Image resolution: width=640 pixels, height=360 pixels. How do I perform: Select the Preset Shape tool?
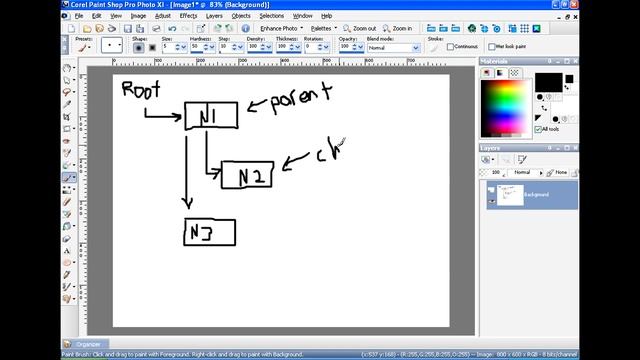pyautogui.click(x=67, y=262)
